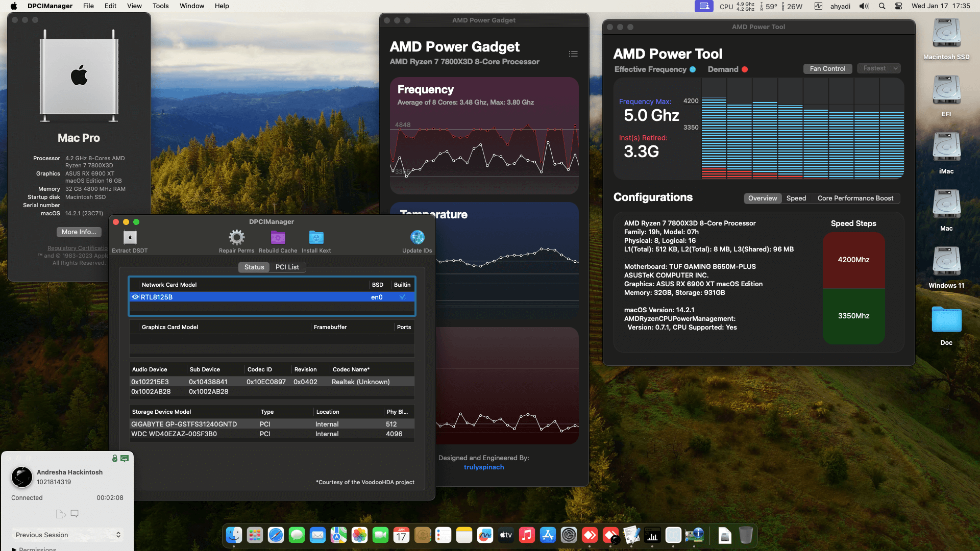Open Music from the Dock
The image size is (980, 551).
(x=527, y=535)
